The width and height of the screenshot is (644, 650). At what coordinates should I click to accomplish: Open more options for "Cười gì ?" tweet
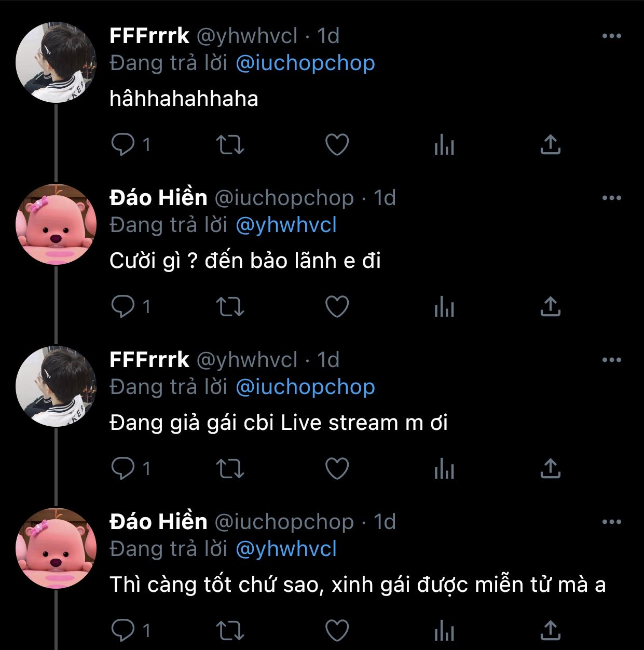pyautogui.click(x=611, y=198)
